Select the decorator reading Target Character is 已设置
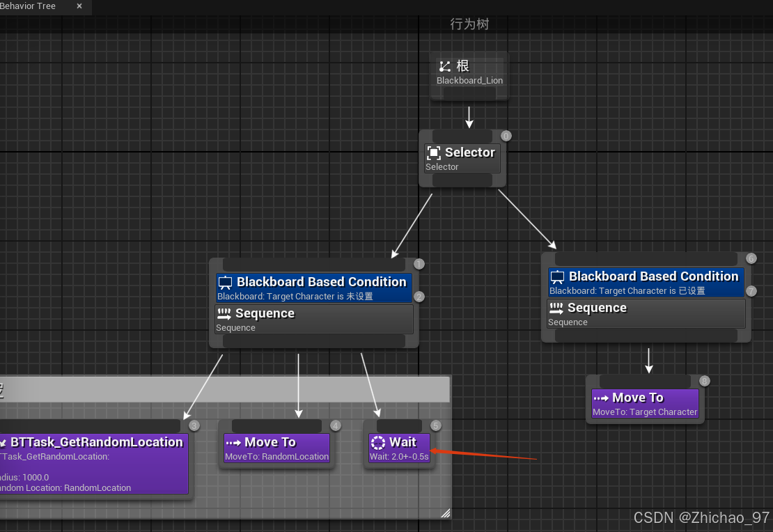This screenshot has height=532, width=773. click(x=646, y=283)
